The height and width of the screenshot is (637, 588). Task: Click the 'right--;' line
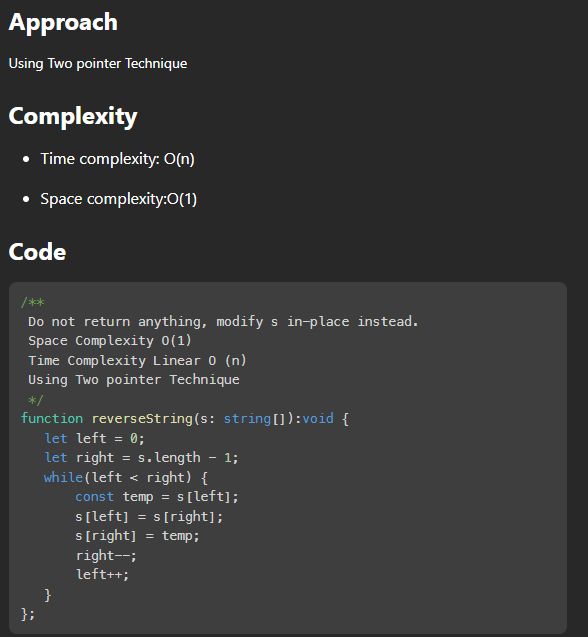point(106,555)
